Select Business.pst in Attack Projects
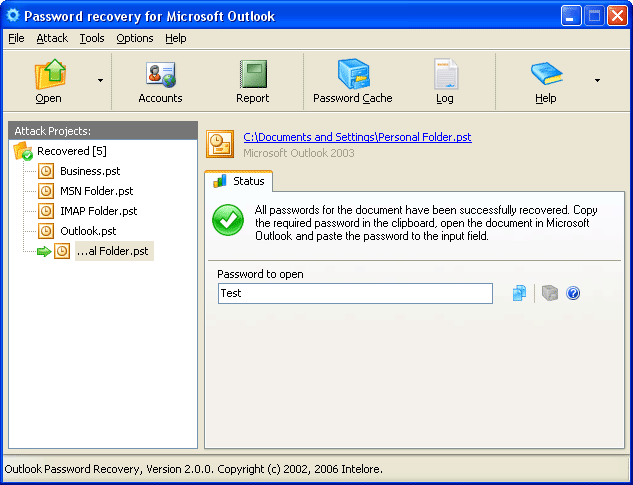Screen dimensions: 633x485 [90, 171]
